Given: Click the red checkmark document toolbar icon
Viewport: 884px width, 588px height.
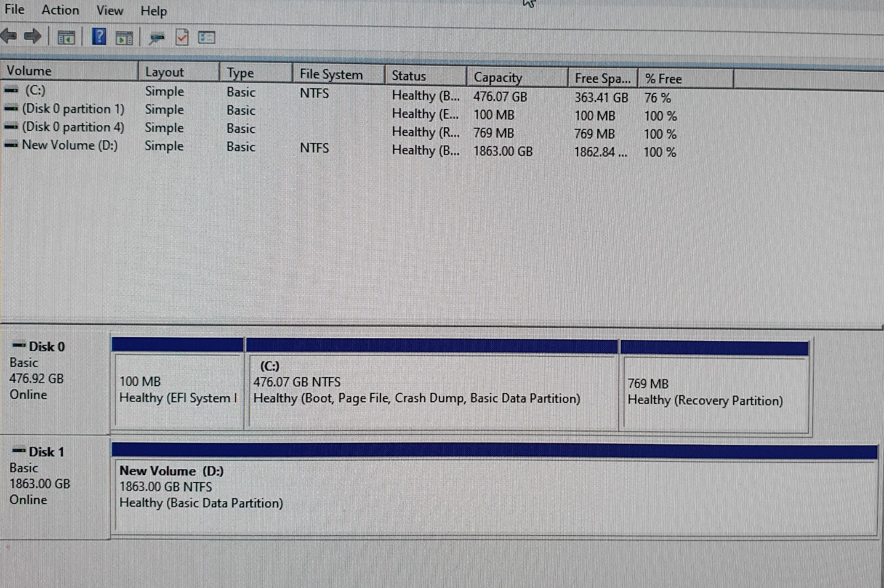Looking at the screenshot, I should click(x=182, y=37).
